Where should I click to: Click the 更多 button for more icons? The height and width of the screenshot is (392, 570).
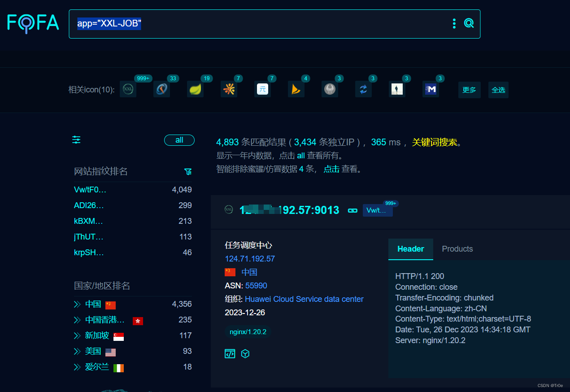tap(470, 90)
